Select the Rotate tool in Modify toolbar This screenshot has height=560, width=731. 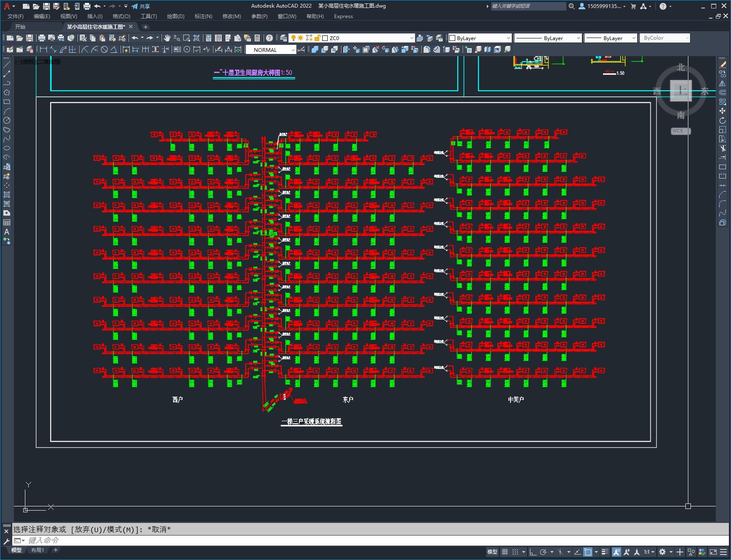tap(723, 120)
